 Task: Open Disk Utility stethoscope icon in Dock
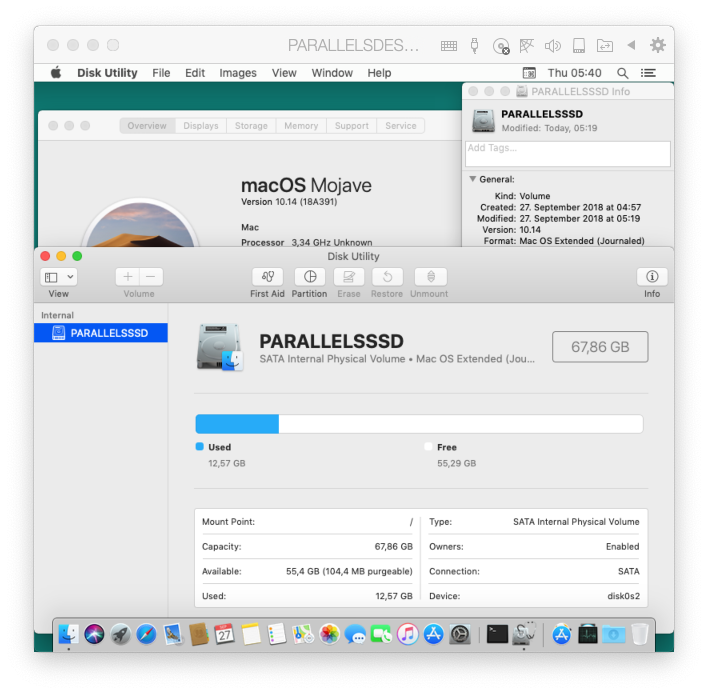(x=524, y=633)
